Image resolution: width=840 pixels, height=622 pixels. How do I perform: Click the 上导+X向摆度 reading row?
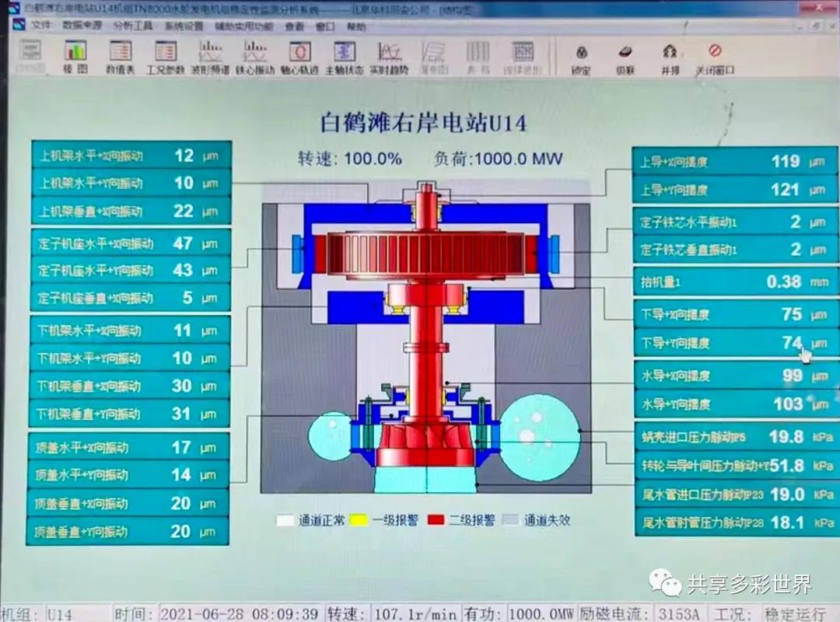pyautogui.click(x=734, y=162)
